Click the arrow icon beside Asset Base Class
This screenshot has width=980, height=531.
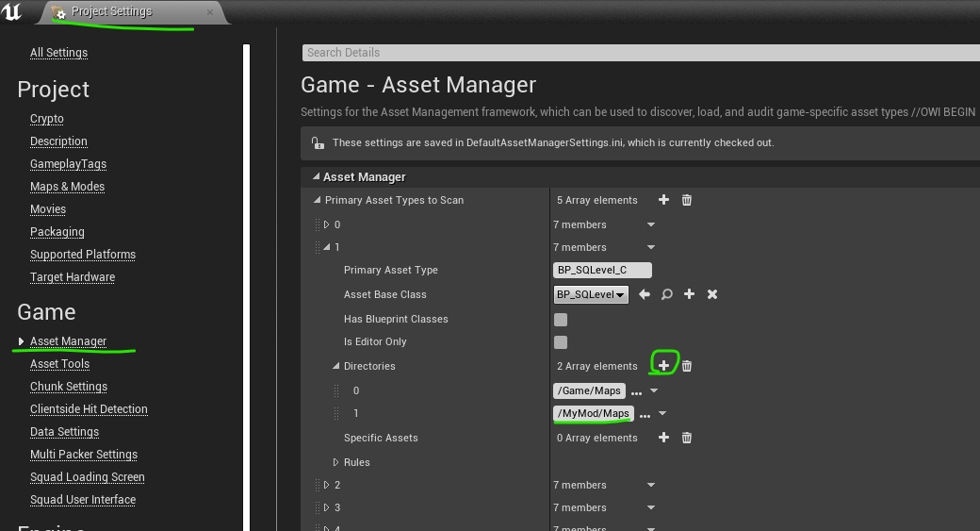point(645,294)
